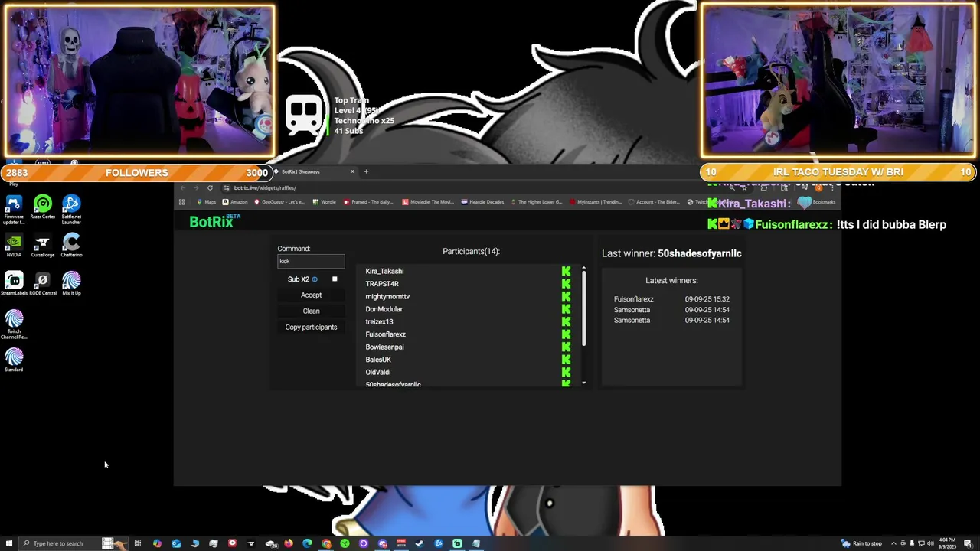This screenshot has height=551, width=980.
Task: Open the Battle.net Launcher desktop icon
Action: [x=71, y=209]
